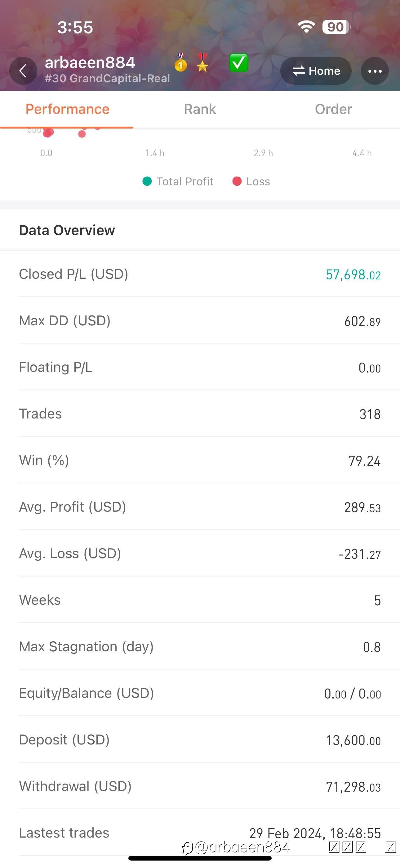
Task: Open the Rank tab
Action: point(200,109)
